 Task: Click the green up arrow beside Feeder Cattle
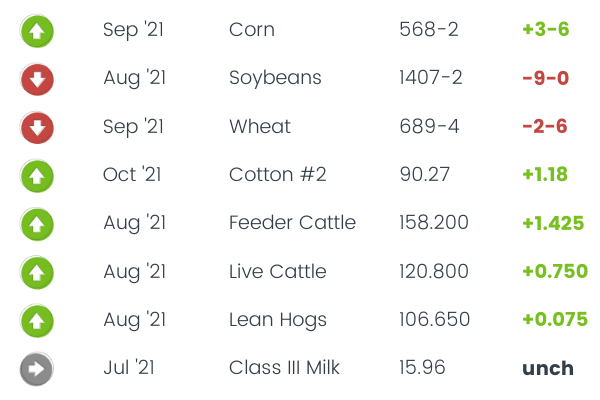[x=37, y=224]
